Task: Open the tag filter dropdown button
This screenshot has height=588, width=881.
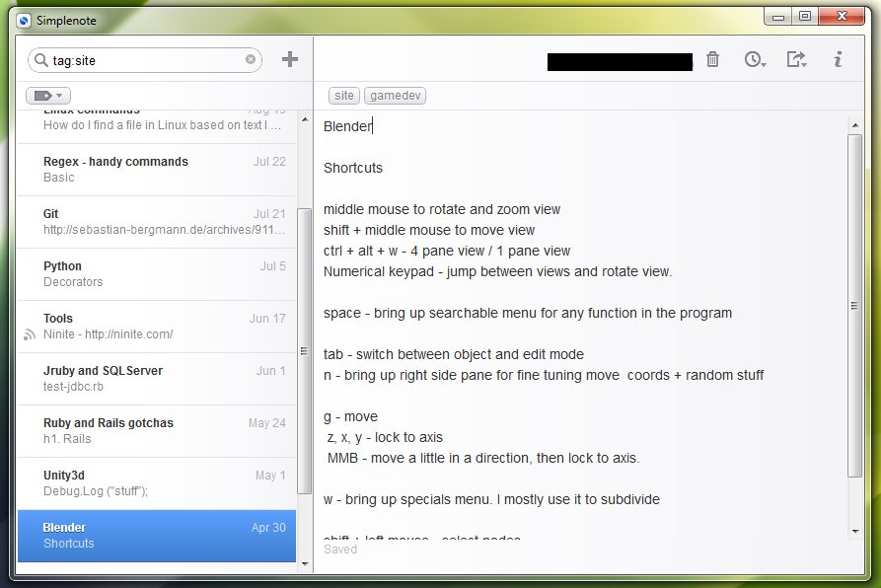Action: click(47, 96)
